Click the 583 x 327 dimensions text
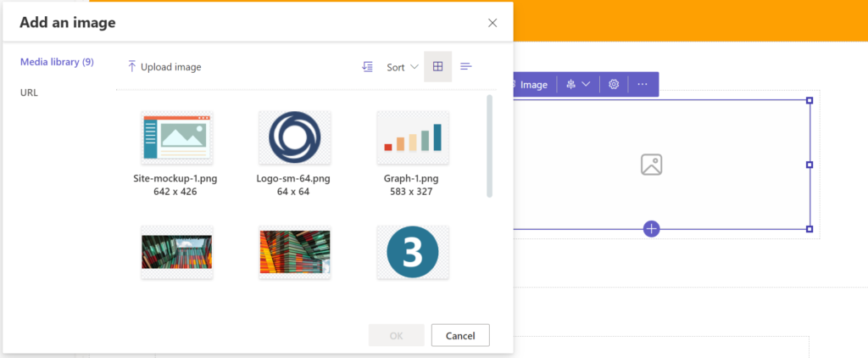The width and height of the screenshot is (868, 358). pyautogui.click(x=411, y=193)
